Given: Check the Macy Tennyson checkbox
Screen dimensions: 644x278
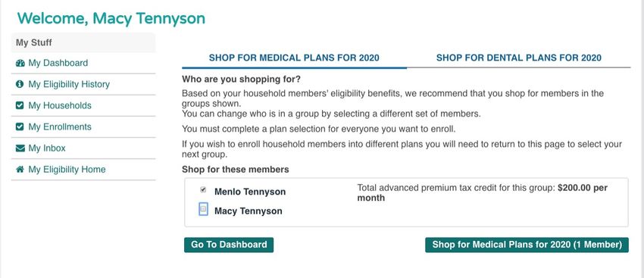Looking at the screenshot, I should tap(203, 209).
